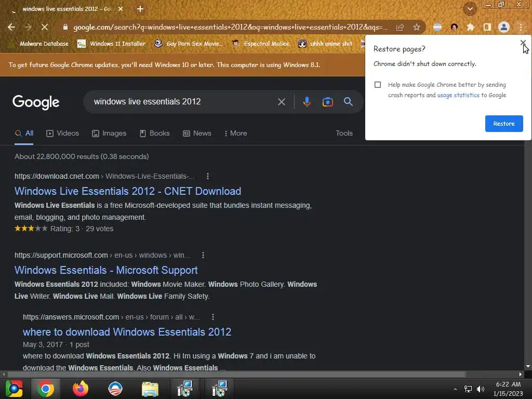This screenshot has width=532, height=399.
Task: Open the avatar extension icon
Action: pyautogui.click(x=454, y=27)
